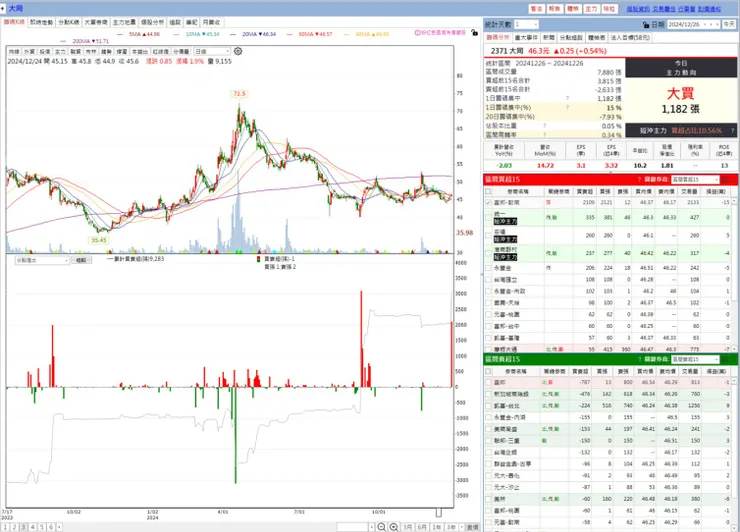Select all sellers header checkbox
Screen dimensions: 740x532
(x=488, y=372)
